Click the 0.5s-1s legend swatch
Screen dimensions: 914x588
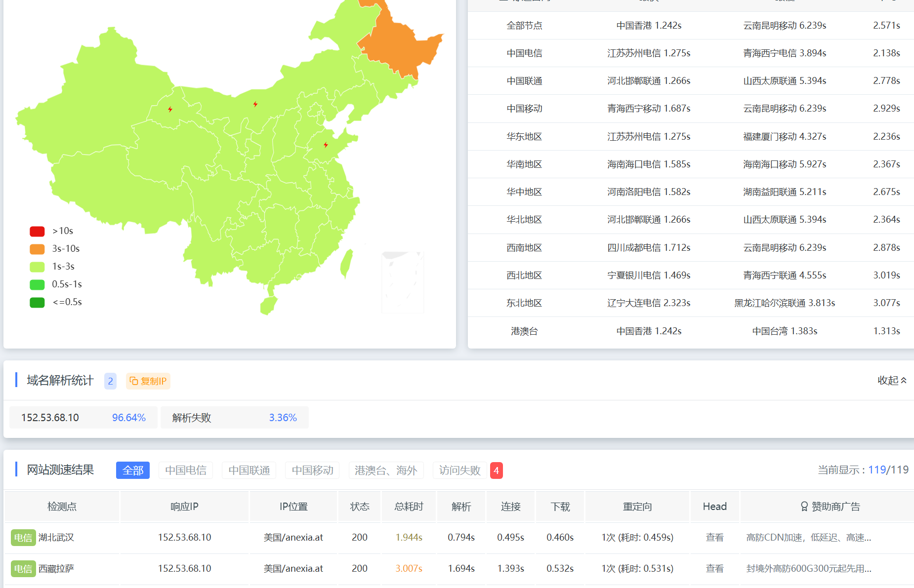coord(37,284)
